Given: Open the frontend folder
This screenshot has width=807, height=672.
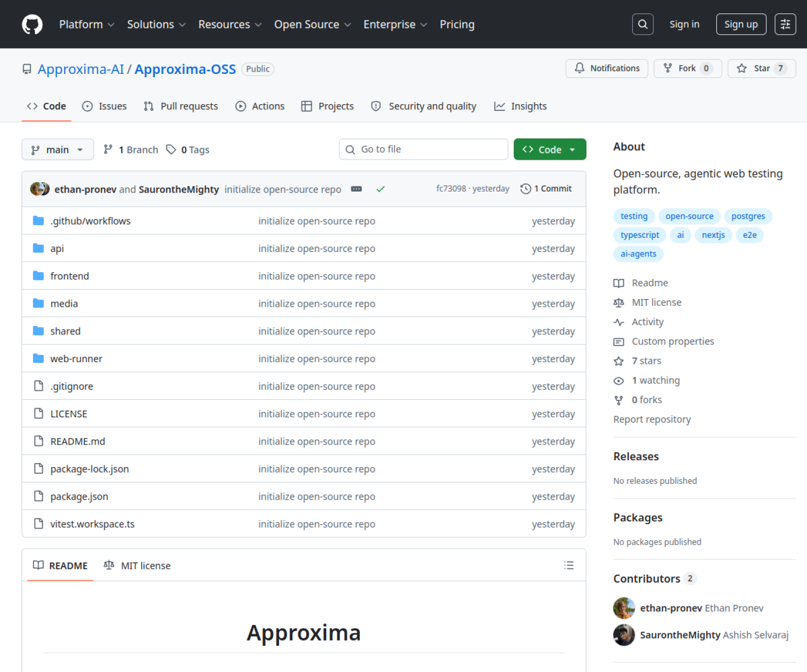Looking at the screenshot, I should click(69, 276).
